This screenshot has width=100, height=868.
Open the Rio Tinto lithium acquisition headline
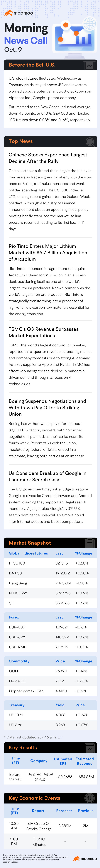pos(48,252)
